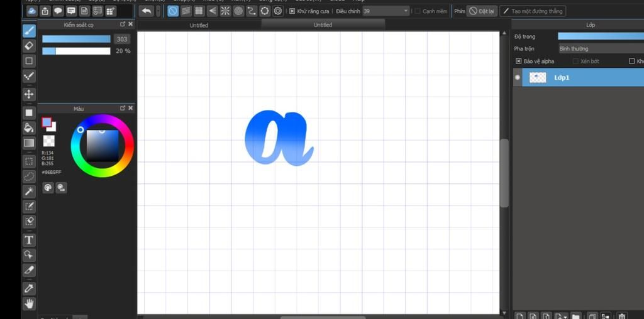The image size is (644, 319).
Task: Undock the Màu color panel
Action: click(123, 108)
